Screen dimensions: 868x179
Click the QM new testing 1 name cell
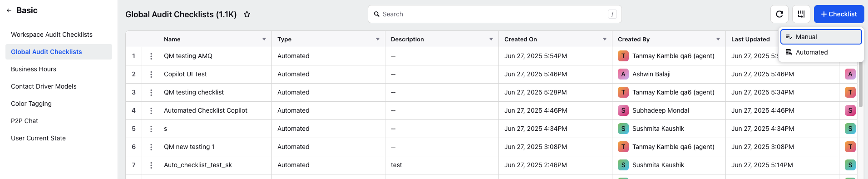189,147
